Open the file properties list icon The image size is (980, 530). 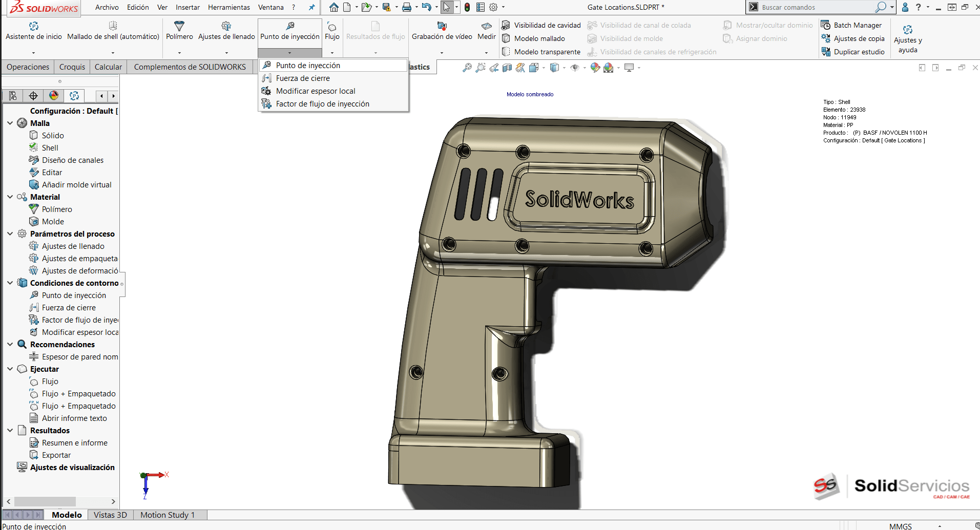tap(481, 7)
